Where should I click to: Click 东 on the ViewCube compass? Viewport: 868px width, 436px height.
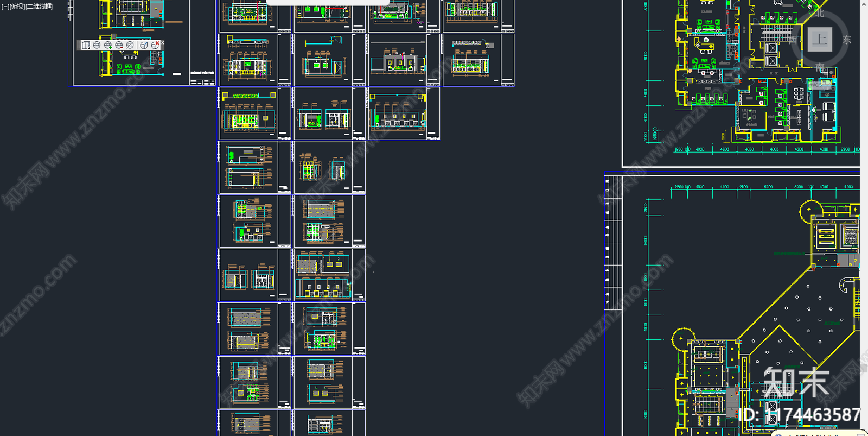tap(847, 40)
